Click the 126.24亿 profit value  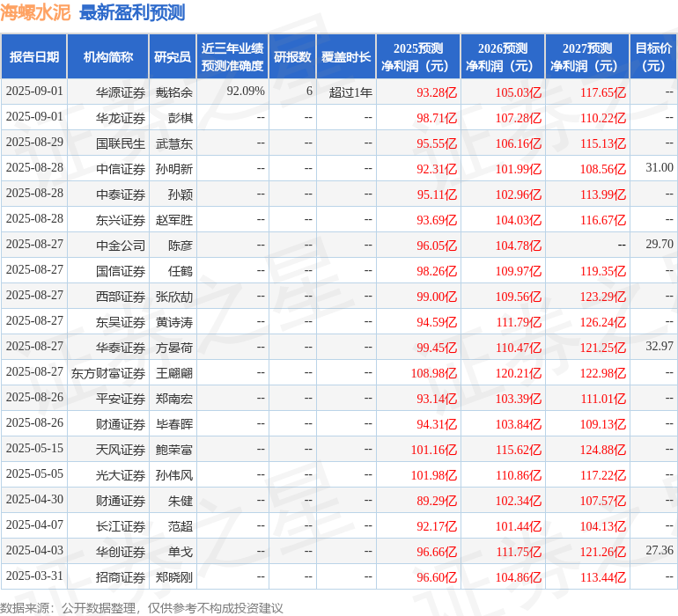point(603,322)
